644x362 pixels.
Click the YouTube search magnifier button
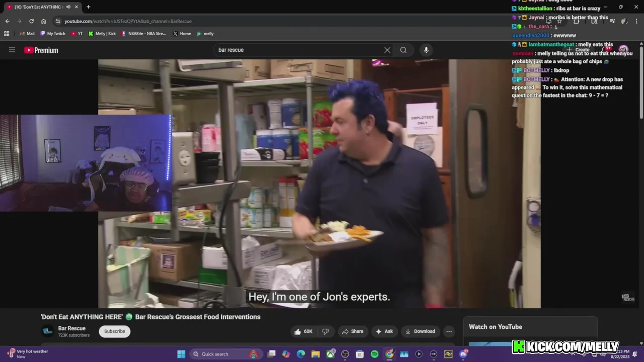point(403,50)
